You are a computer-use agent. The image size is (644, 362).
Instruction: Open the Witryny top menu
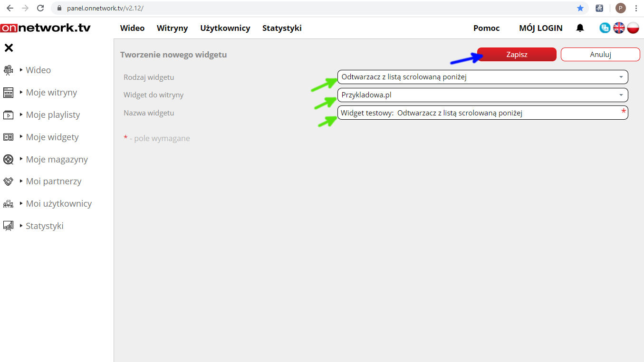[172, 28]
